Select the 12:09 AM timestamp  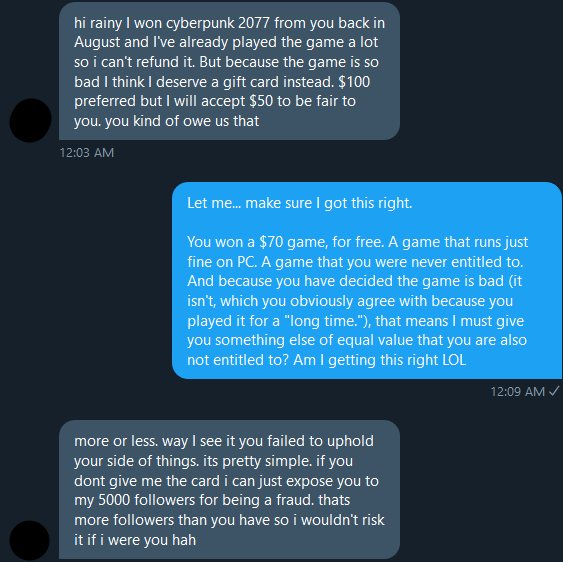point(518,391)
